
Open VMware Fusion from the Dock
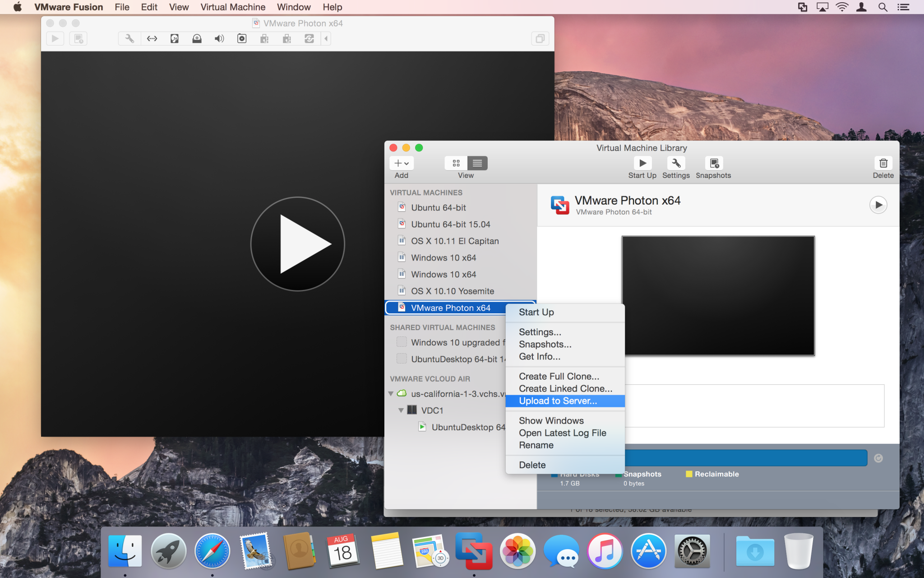[x=473, y=551]
